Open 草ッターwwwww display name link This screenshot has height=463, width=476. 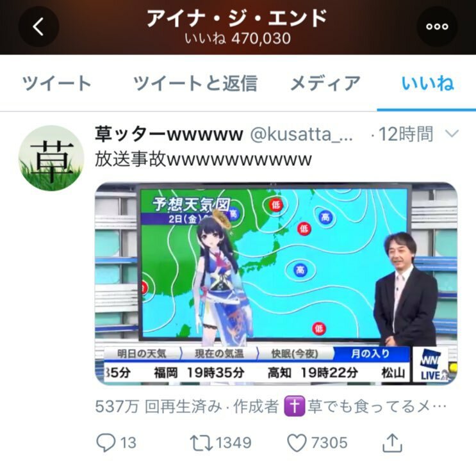point(169,134)
